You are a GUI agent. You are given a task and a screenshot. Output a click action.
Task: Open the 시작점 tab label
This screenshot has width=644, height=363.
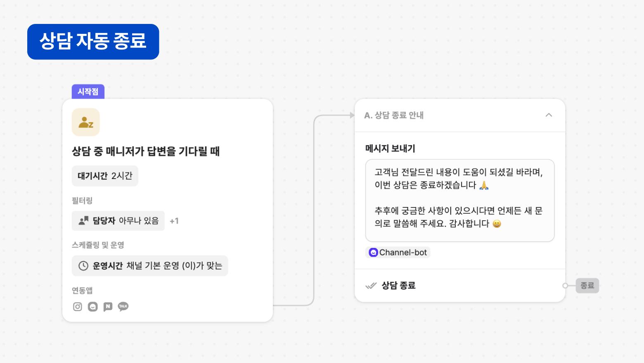[88, 92]
